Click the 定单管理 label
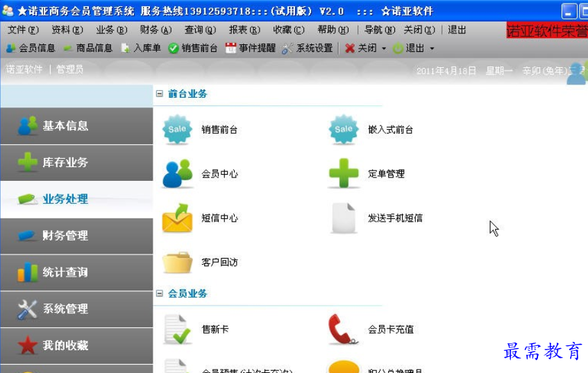 click(x=386, y=174)
